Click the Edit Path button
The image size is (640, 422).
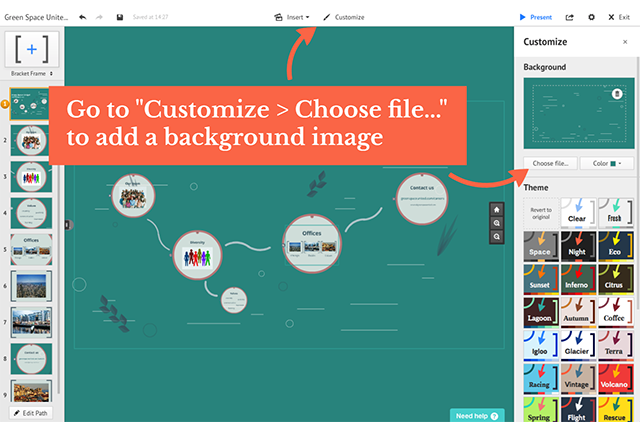tap(31, 412)
